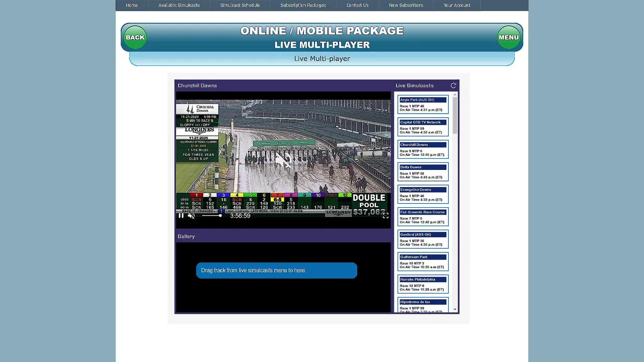Select Gosford (AUS GH) simulcast
Image resolution: width=644 pixels, height=362 pixels.
tap(423, 239)
